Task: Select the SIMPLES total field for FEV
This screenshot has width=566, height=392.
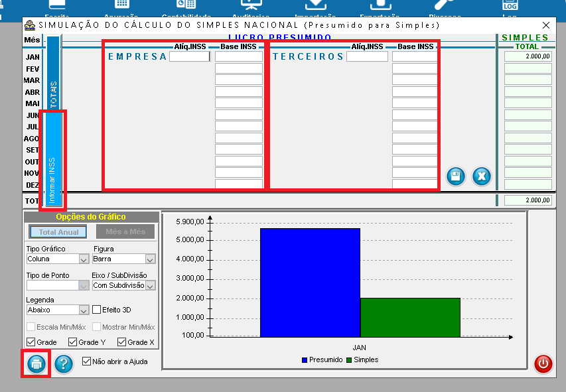Action: click(528, 68)
